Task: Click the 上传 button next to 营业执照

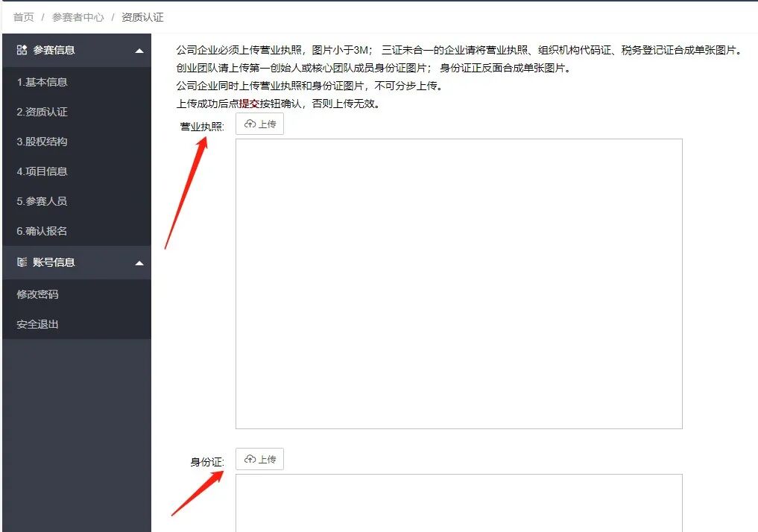Action: [259, 124]
